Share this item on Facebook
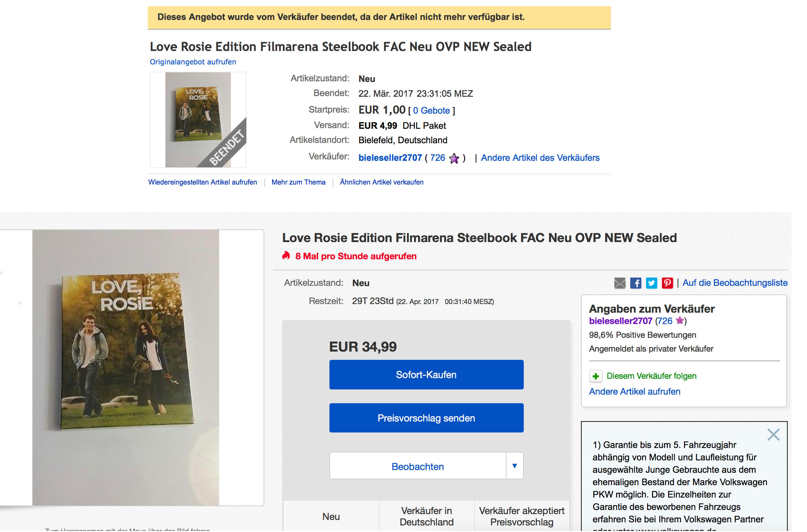Image resolution: width=807 pixels, height=532 pixels. tap(635, 283)
